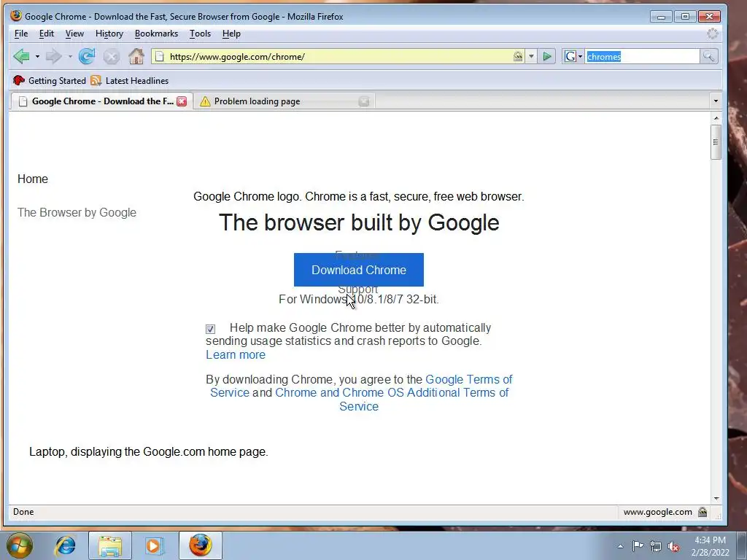Open the History menu

pyautogui.click(x=109, y=34)
